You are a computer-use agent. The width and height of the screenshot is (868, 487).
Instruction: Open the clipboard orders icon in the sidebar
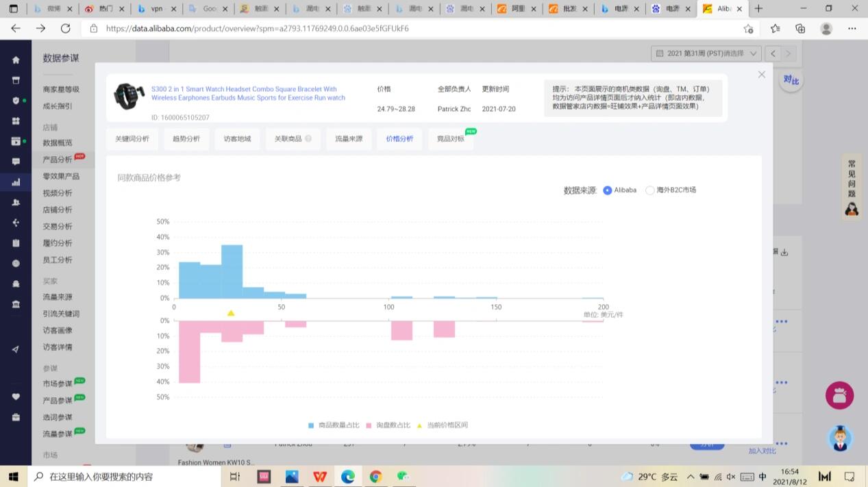pyautogui.click(x=16, y=243)
